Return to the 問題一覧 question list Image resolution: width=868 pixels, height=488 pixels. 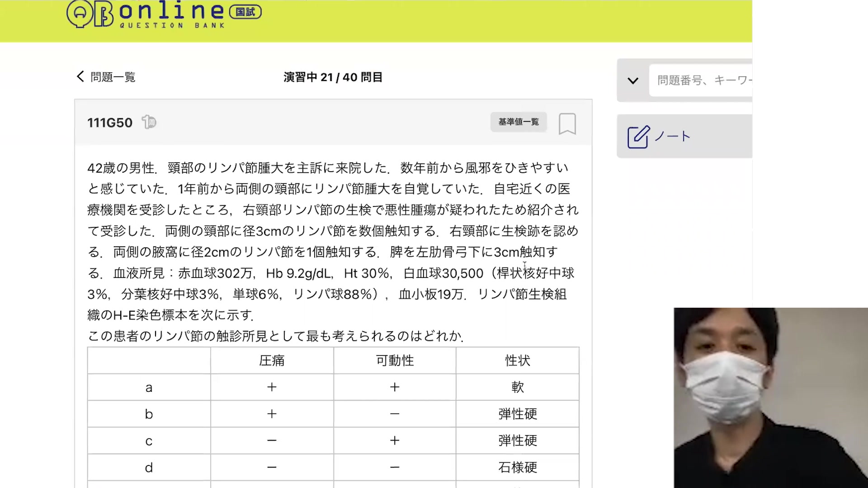click(113, 77)
